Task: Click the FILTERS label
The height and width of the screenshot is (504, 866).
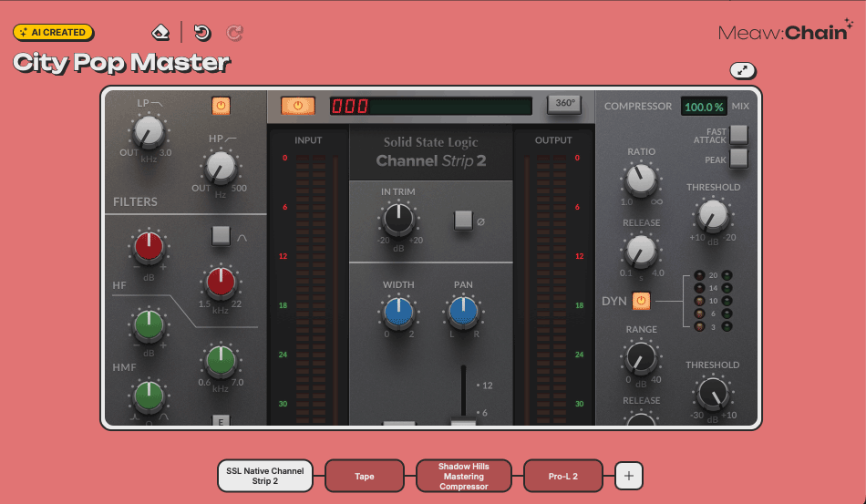Action: 135,201
